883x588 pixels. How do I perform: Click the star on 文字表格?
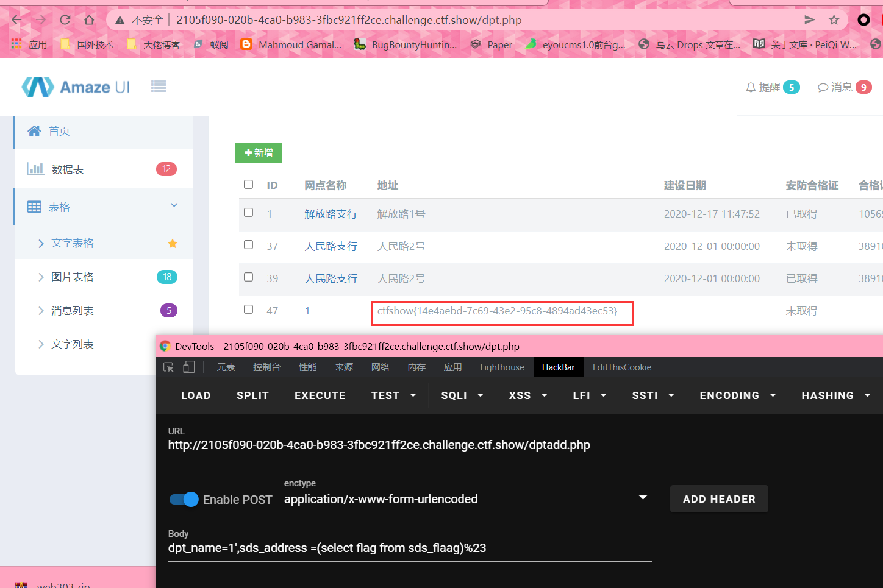click(x=173, y=243)
